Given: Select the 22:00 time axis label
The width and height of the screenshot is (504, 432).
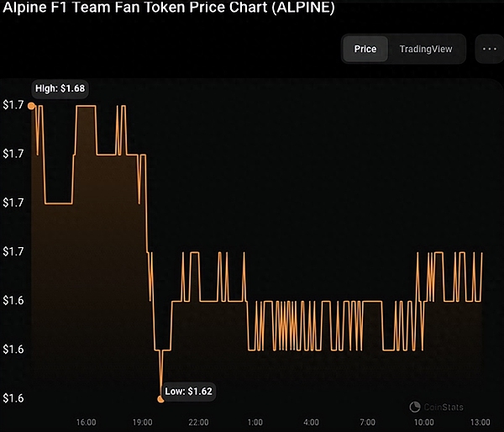Looking at the screenshot, I should [198, 422].
